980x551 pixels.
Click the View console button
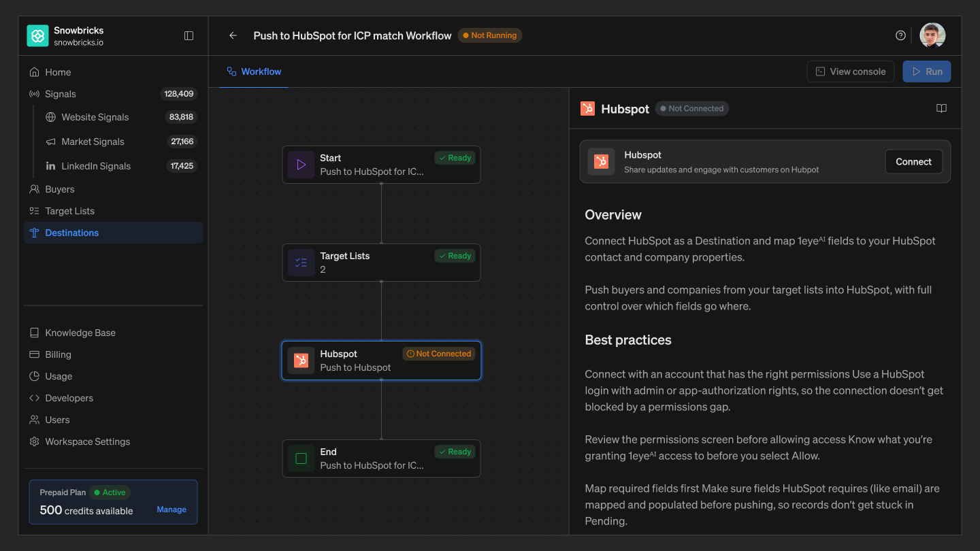coord(851,71)
